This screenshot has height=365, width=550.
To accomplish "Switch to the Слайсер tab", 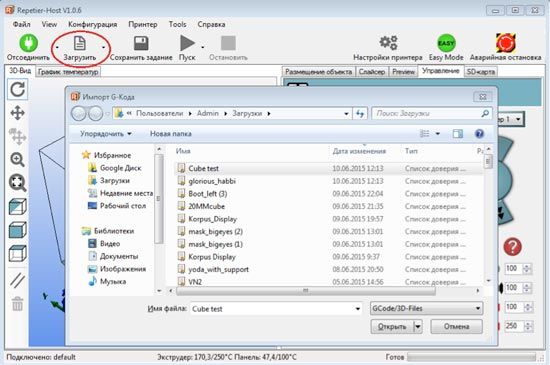I will tap(372, 72).
